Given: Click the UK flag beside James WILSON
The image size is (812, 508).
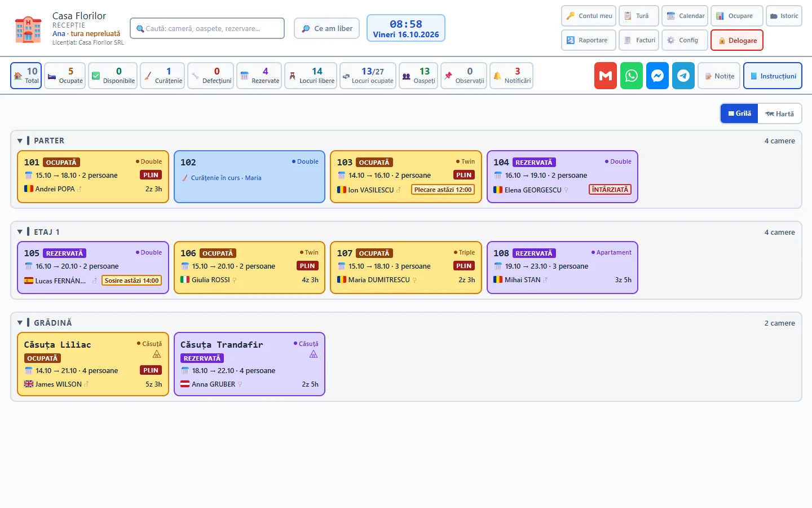Looking at the screenshot, I should pos(29,384).
